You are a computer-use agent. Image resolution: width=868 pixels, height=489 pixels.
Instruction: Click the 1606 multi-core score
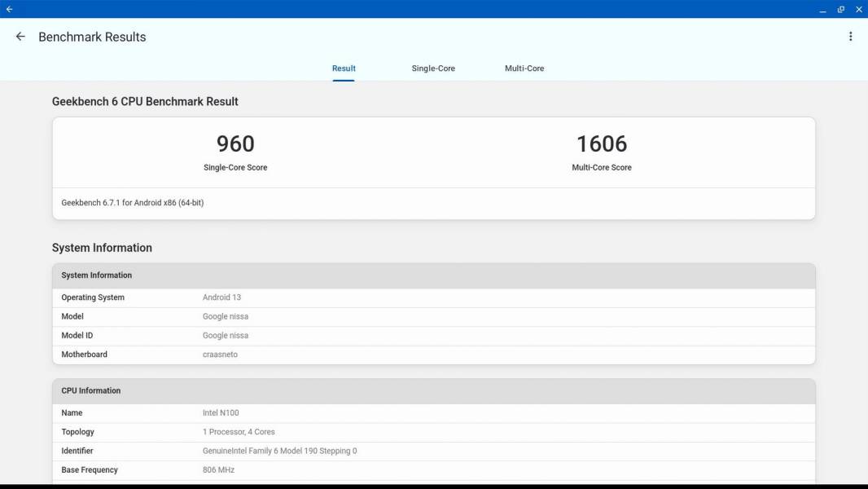click(602, 144)
